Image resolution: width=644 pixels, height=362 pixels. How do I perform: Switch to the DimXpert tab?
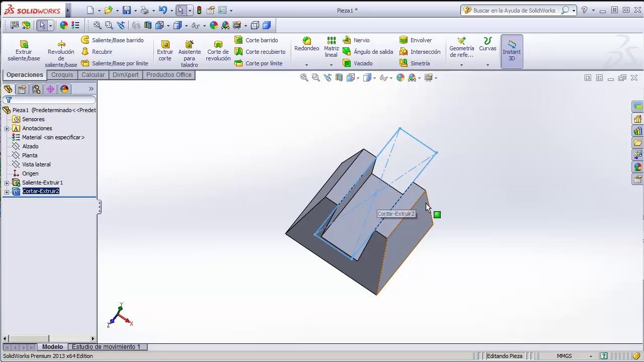pos(125,75)
